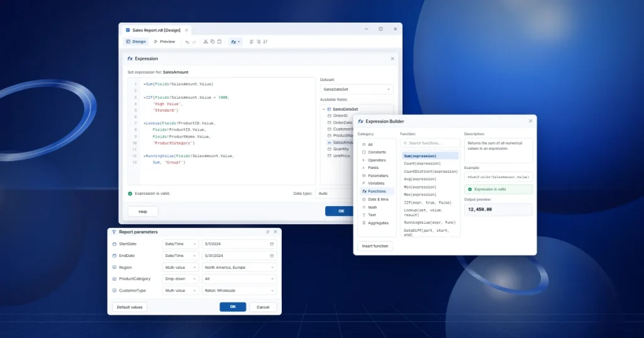Click the Redo arrow in the toolbar
This screenshot has width=644, height=338.
[x=194, y=42]
